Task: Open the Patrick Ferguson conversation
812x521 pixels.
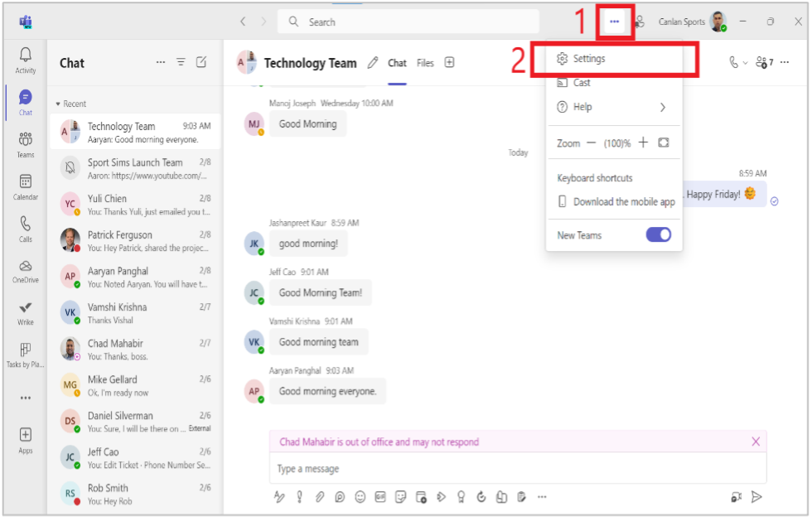Action: tap(135, 241)
